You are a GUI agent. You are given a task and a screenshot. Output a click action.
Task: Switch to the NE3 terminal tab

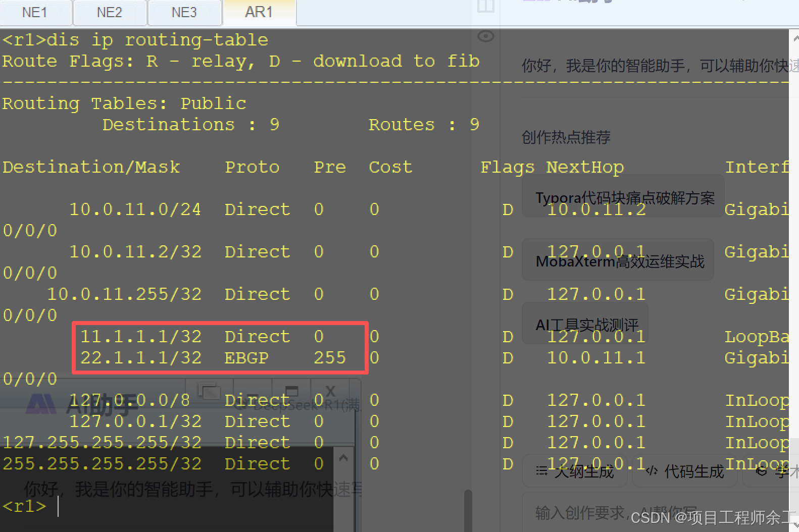tap(184, 12)
